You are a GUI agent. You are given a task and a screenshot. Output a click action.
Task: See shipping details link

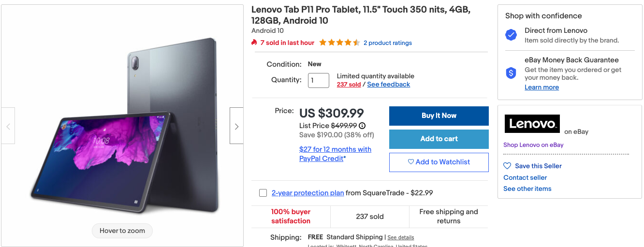click(x=401, y=237)
